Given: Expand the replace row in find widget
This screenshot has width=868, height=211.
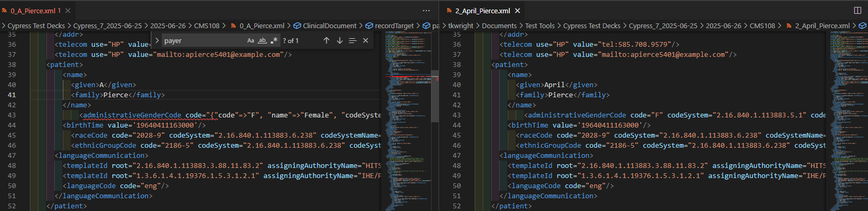Looking at the screenshot, I should tap(157, 40).
